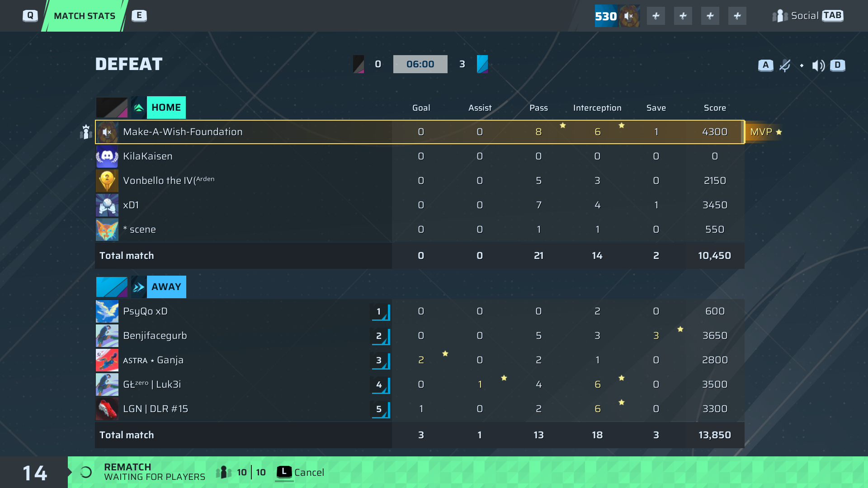
Task: Click KilaKaisen's Discord avatar
Action: (x=107, y=156)
